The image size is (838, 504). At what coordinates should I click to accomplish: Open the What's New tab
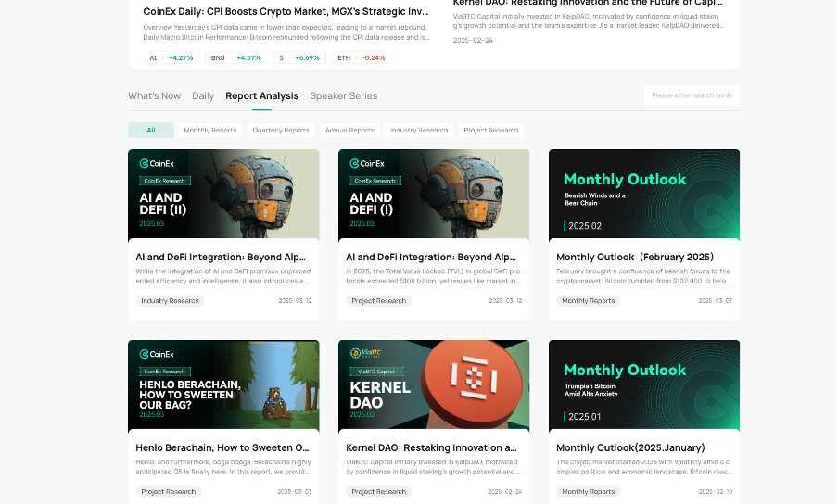coord(154,96)
